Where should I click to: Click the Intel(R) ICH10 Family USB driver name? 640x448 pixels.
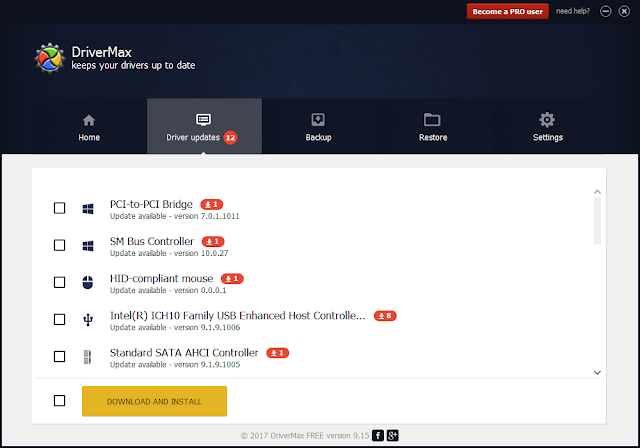(x=238, y=315)
